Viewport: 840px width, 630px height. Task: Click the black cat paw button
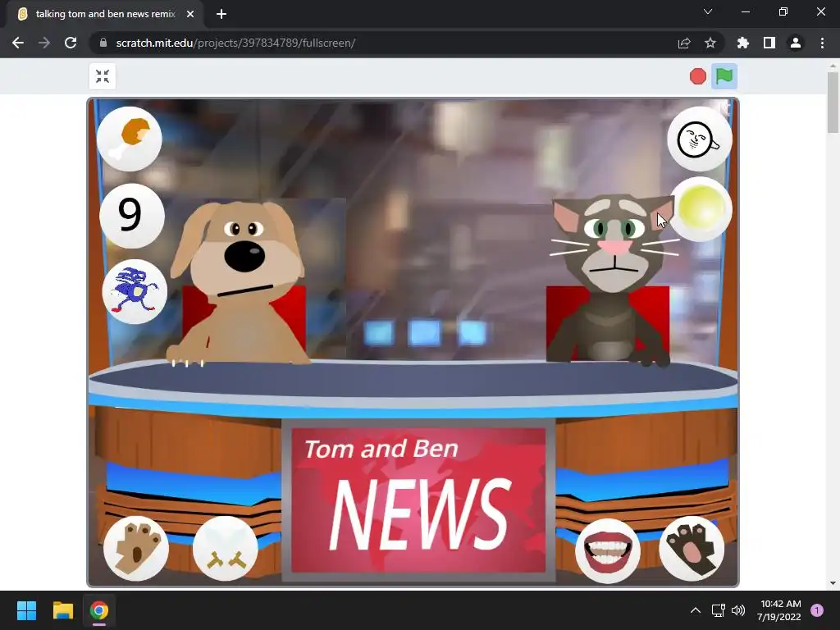tap(692, 548)
